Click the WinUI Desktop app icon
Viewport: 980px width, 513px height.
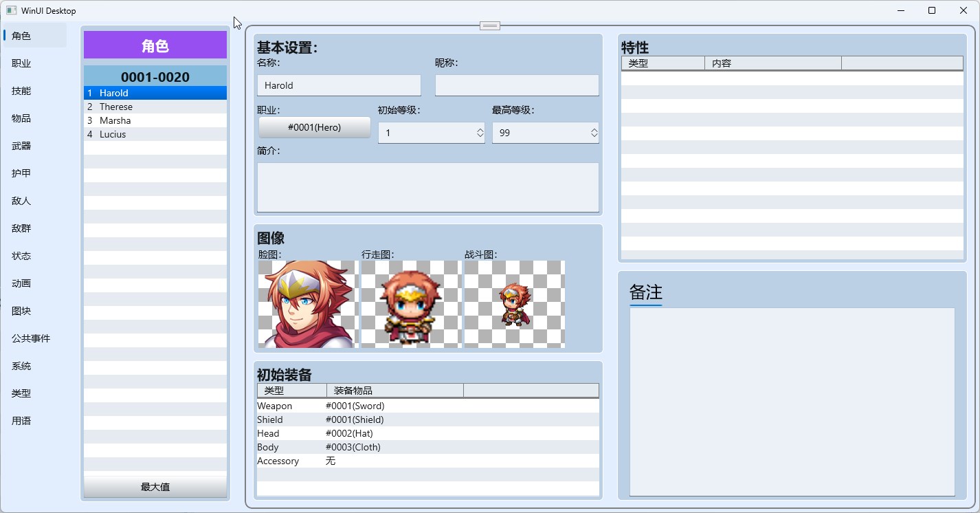[11, 10]
